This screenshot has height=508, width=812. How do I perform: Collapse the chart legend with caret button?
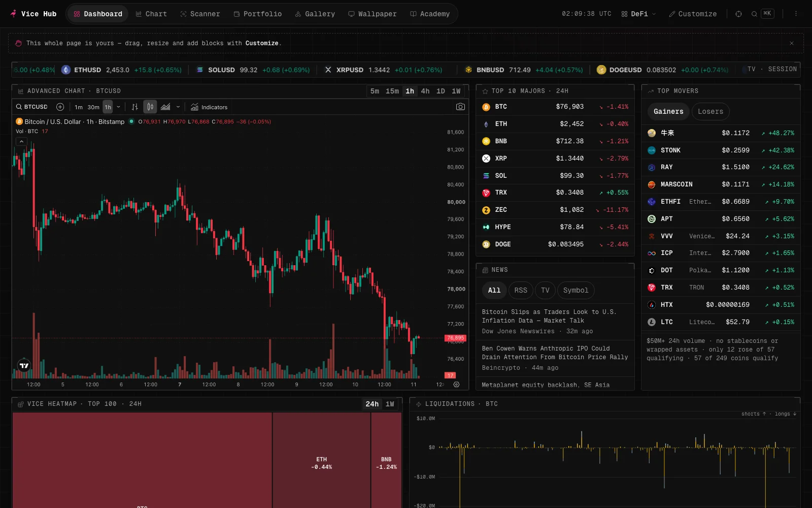[x=21, y=141]
